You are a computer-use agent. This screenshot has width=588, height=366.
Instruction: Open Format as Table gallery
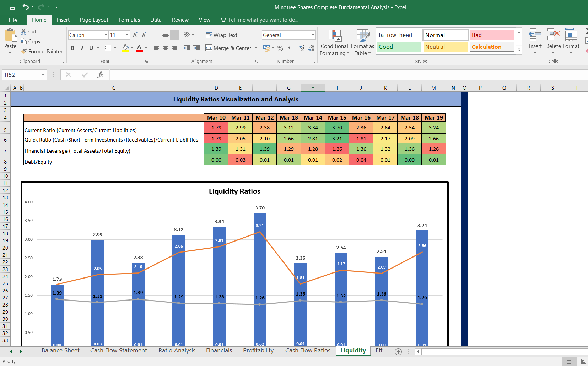tap(362, 43)
